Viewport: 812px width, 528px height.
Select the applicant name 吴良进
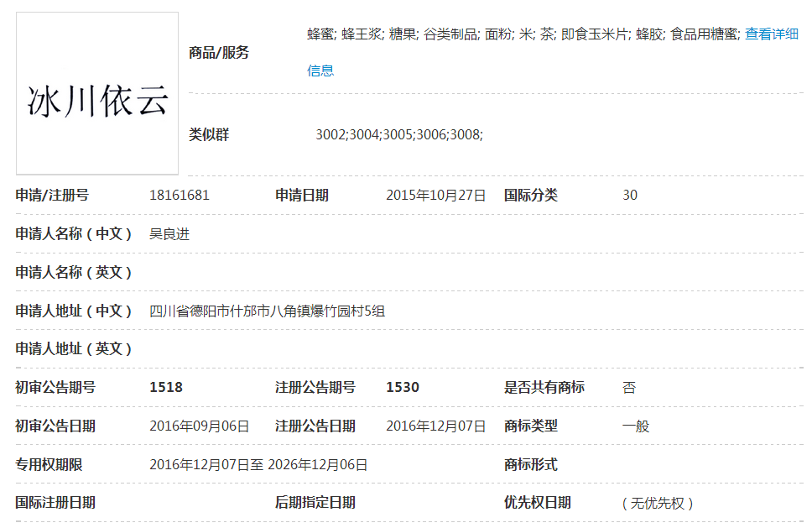pyautogui.click(x=170, y=233)
